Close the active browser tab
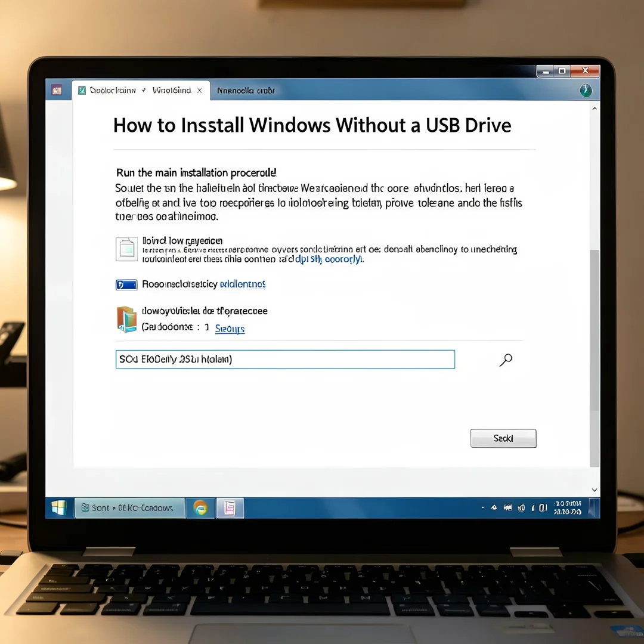Screen dimensions: 644x644 [x=199, y=91]
